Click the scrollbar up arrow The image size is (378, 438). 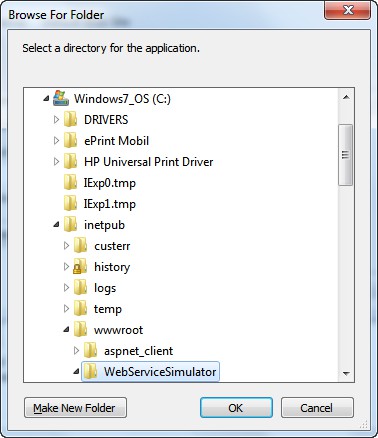(x=346, y=97)
